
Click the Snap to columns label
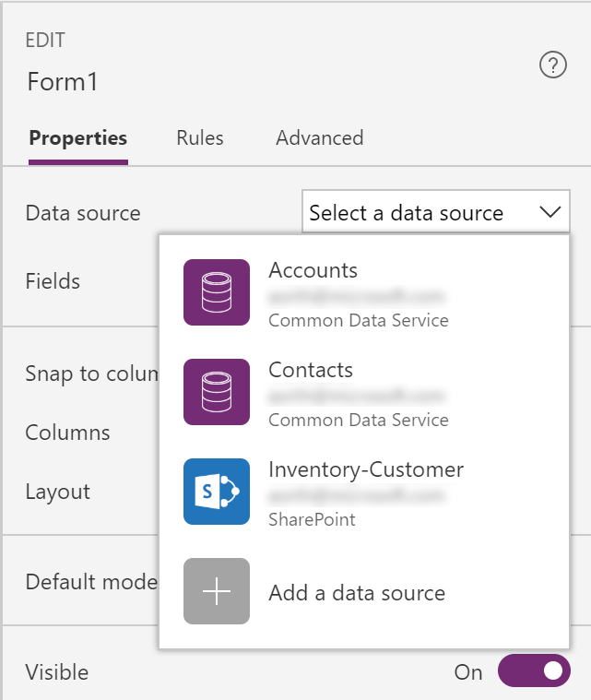(x=92, y=374)
